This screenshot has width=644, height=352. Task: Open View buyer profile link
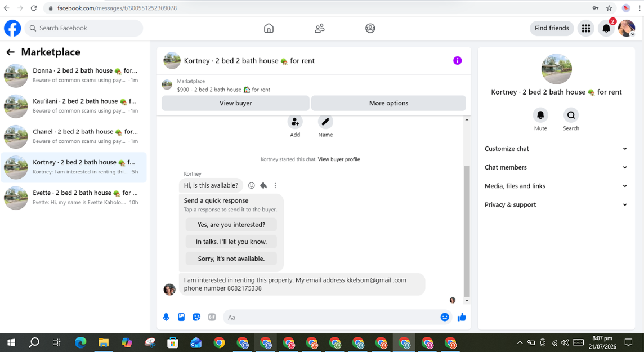click(339, 159)
